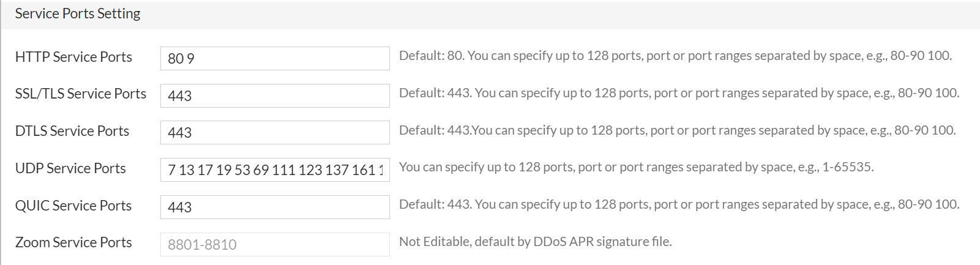Click the Zoom Service Ports label
Viewport: 980px width, 265px height.
(73, 242)
